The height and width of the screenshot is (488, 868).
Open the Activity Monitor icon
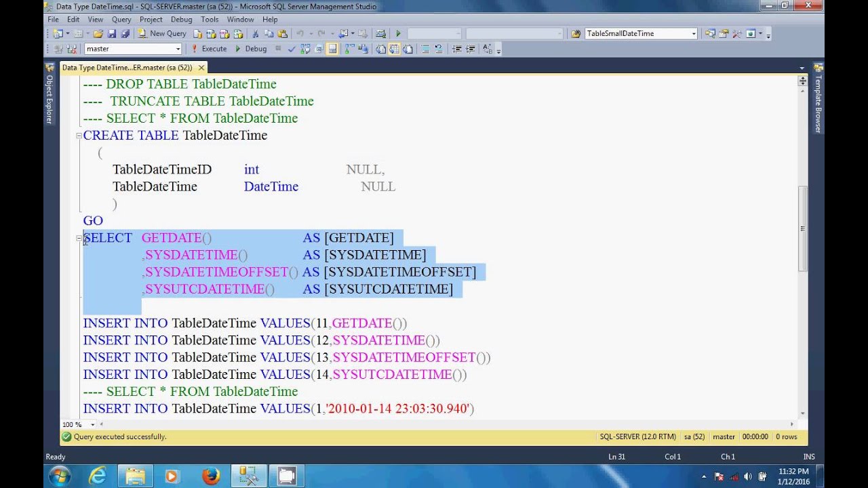point(380,33)
